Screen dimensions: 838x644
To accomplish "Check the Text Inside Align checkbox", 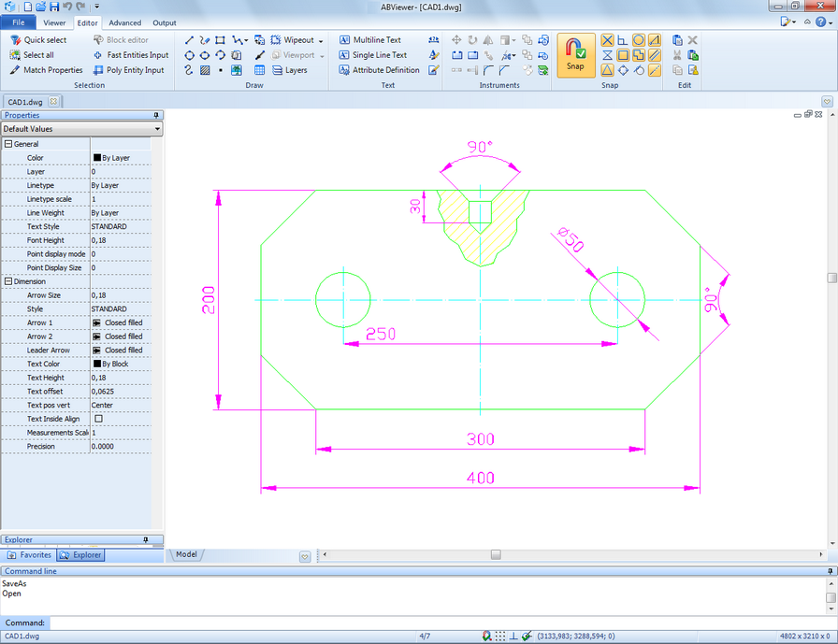I will [x=99, y=419].
